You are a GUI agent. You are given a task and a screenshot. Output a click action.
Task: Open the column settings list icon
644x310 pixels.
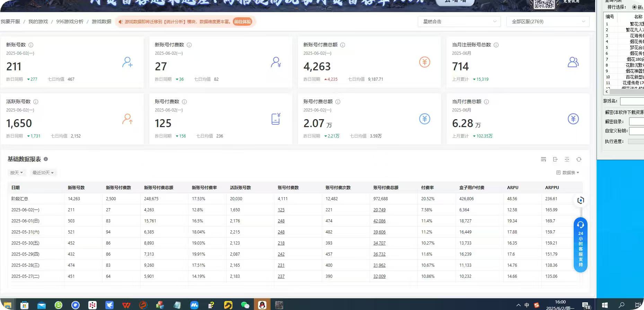pyautogui.click(x=543, y=159)
